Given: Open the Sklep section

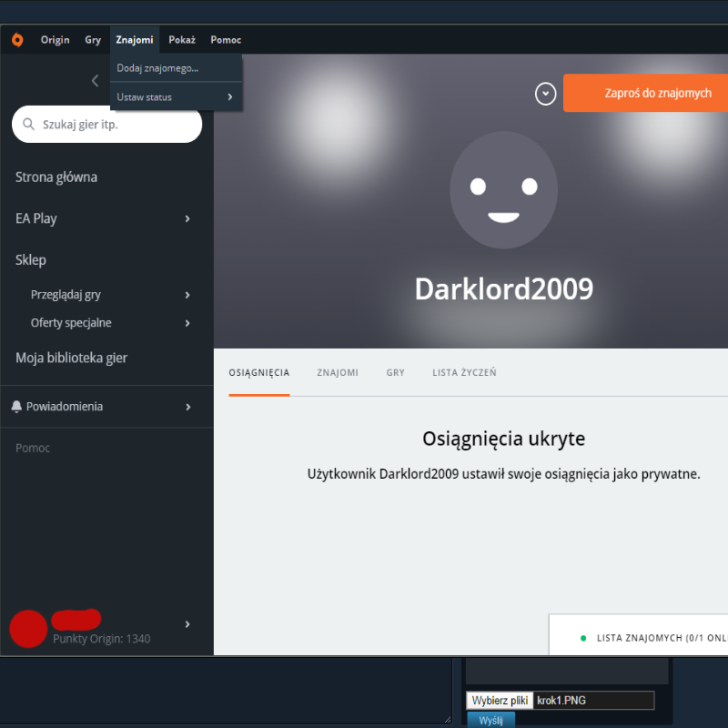Looking at the screenshot, I should (x=31, y=260).
